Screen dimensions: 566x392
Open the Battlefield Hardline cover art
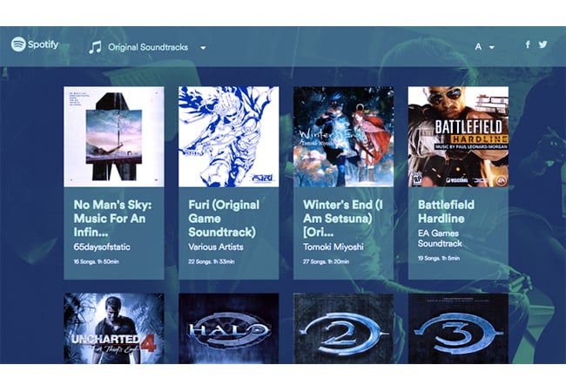coord(458,137)
